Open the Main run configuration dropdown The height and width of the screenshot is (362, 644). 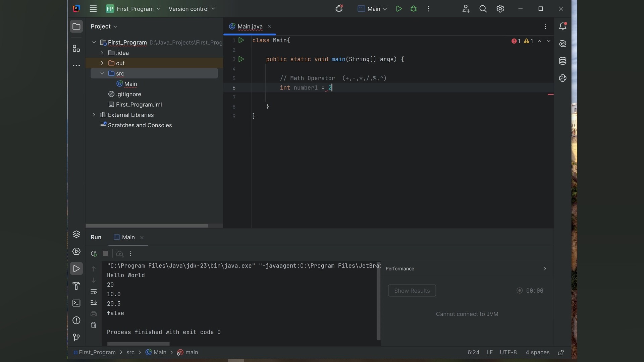pyautogui.click(x=372, y=9)
